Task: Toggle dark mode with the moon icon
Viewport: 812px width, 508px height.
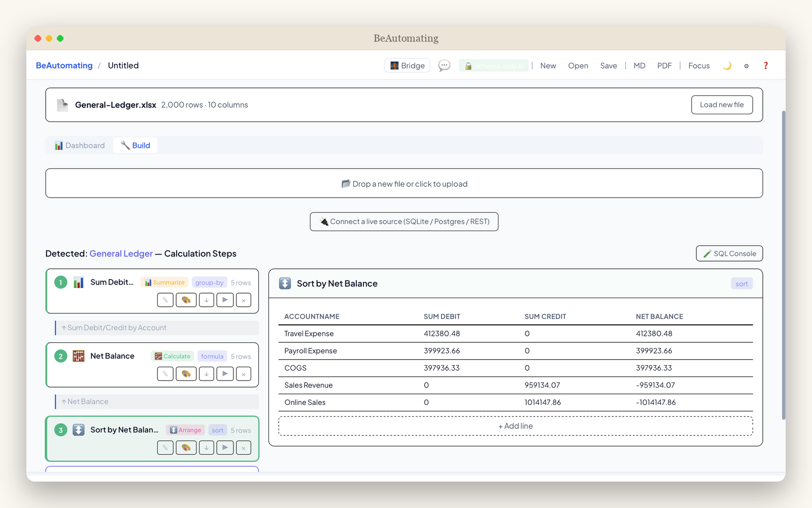Action: 727,66
